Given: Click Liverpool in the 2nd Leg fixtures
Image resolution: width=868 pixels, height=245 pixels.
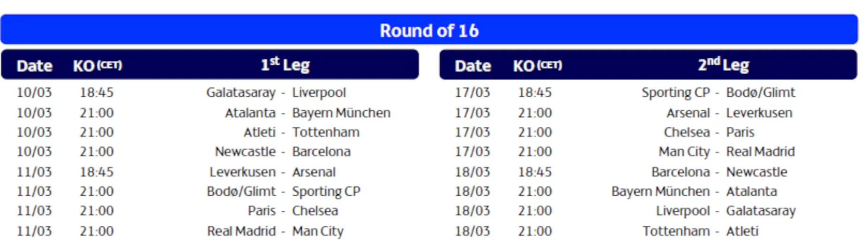Looking at the screenshot, I should pyautogui.click(x=683, y=211).
